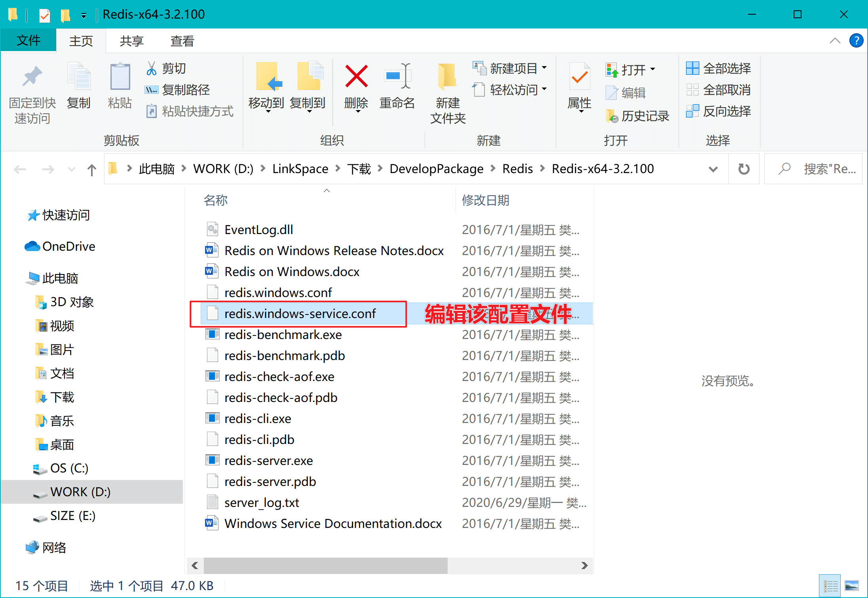Open the New item dropdown
This screenshot has height=598, width=868.
[x=510, y=69]
